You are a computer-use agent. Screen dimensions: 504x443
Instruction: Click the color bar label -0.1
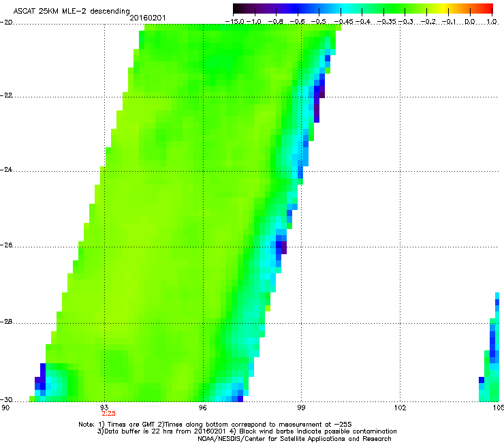449,22
